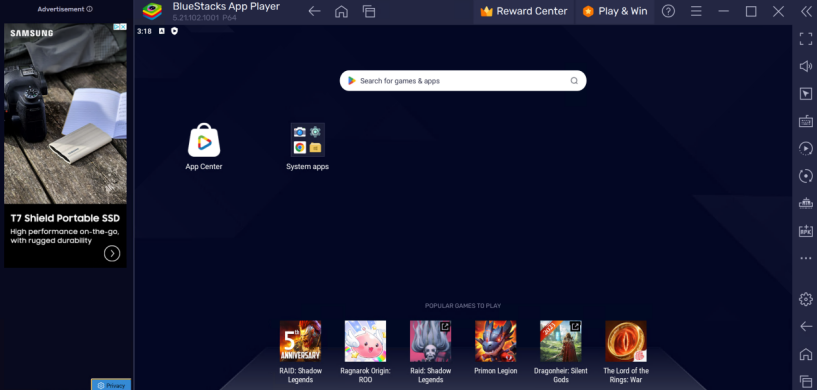The height and width of the screenshot is (390, 817).
Task: Click the Privacy button under the ad
Action: tap(112, 385)
